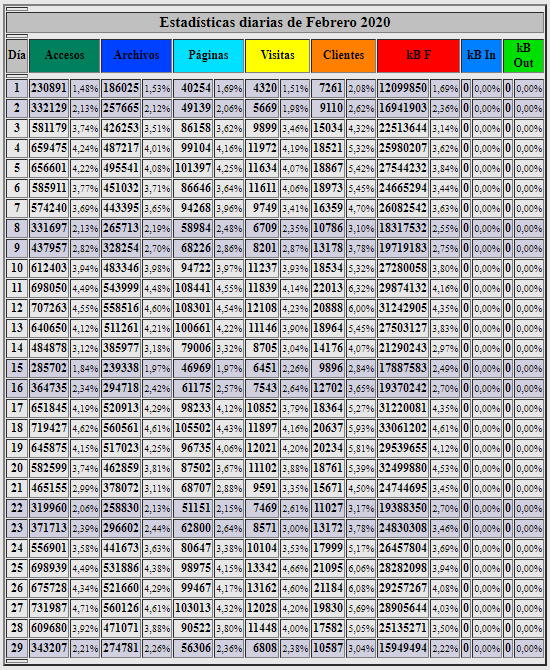Viewport: 550px width, 670px height.
Task: Select Accesos percentage 4,71% on day 27
Action: tap(85, 608)
